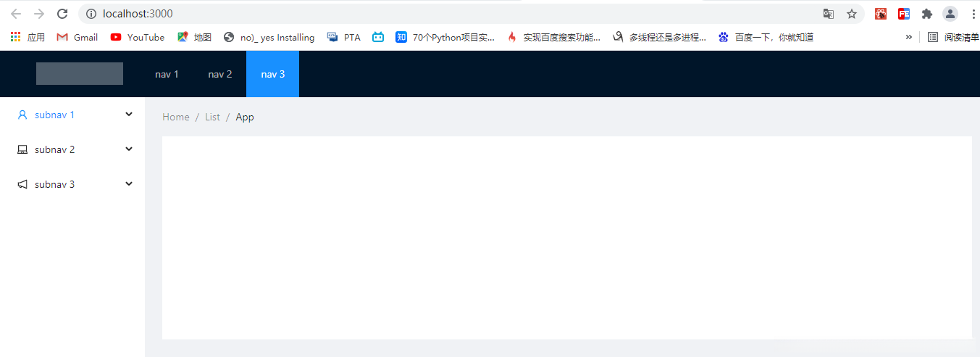This screenshot has width=980, height=359.
Task: Open the 地图 maps bookmark
Action: (x=194, y=37)
